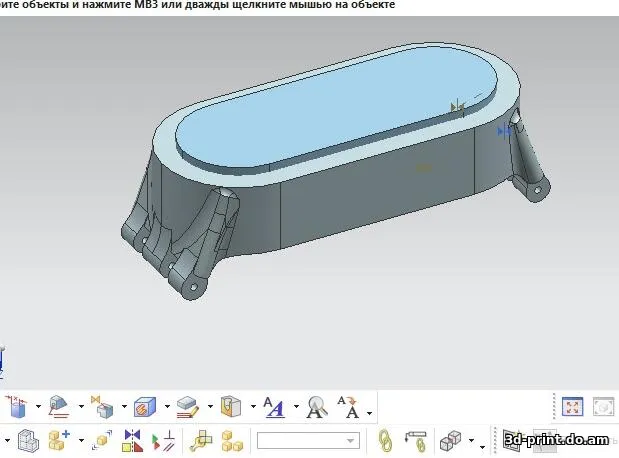Click the yellow box with door icon

(x=230, y=407)
